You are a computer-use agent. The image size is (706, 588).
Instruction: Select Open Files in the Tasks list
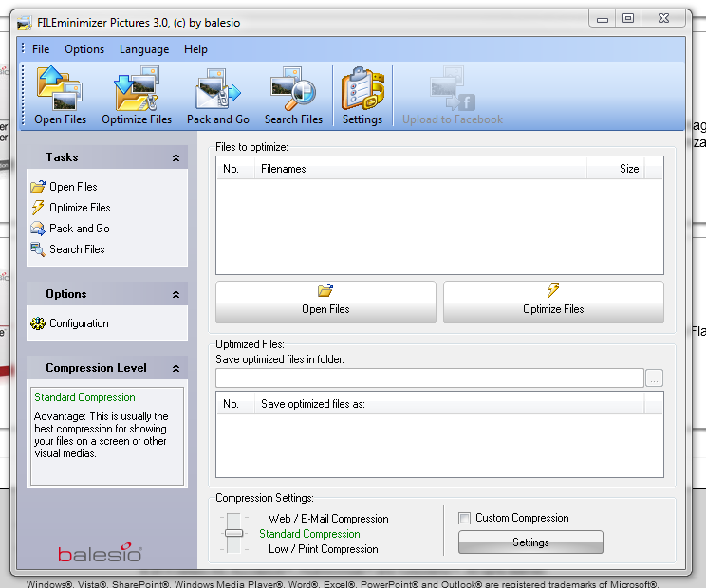pos(73,186)
